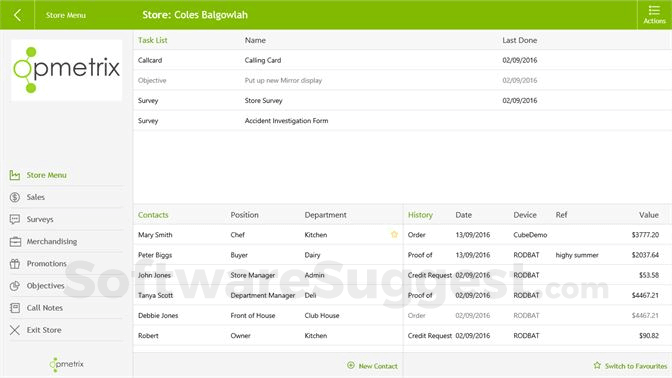Click Store Manager position of John Jones
Screen dimensions: 672x378
click(252, 275)
